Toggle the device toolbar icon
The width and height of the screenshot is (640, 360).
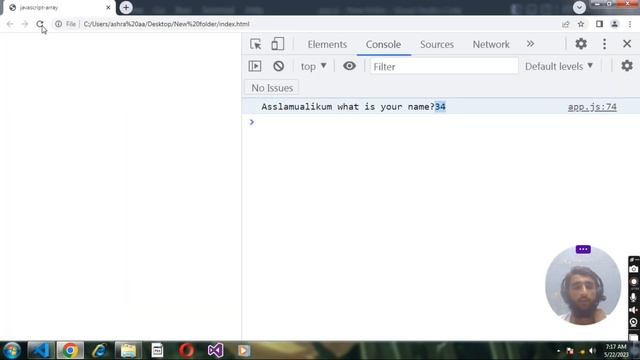pos(278,44)
